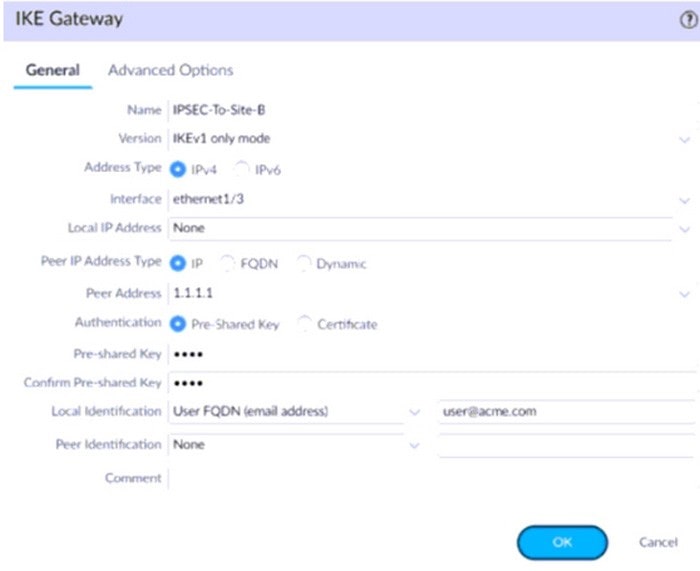Expand the Local Identification type dropdown
The height and width of the screenshot is (571, 700).
[415, 412]
